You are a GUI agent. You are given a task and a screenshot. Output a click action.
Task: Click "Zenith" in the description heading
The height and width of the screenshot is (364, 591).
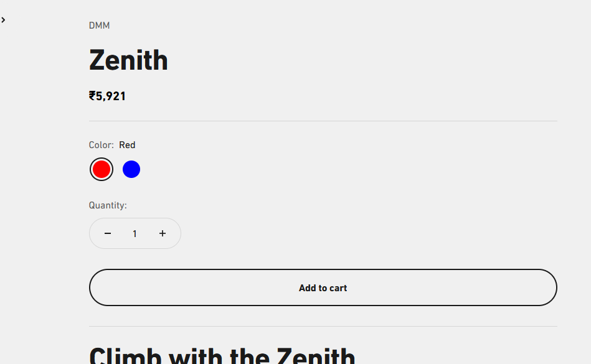pos(316,356)
